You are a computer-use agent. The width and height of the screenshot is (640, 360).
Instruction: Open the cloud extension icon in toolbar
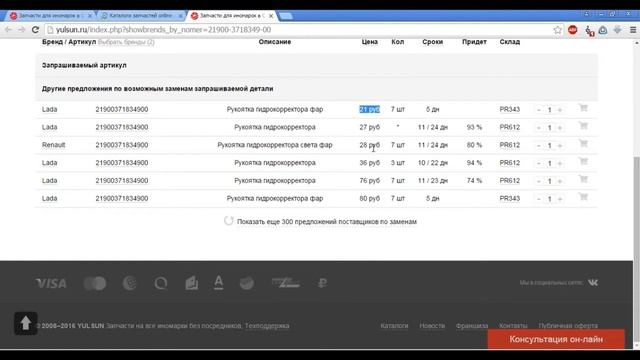coord(603,30)
